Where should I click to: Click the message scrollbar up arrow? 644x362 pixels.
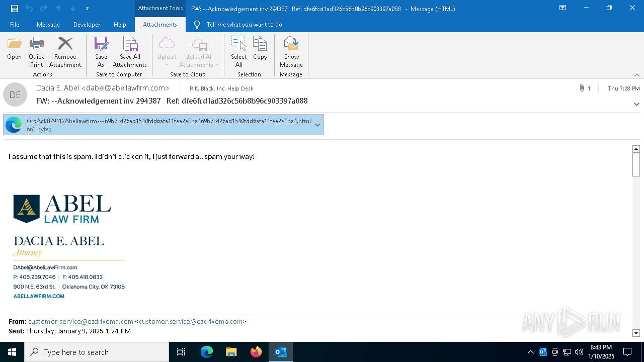[x=636, y=149]
